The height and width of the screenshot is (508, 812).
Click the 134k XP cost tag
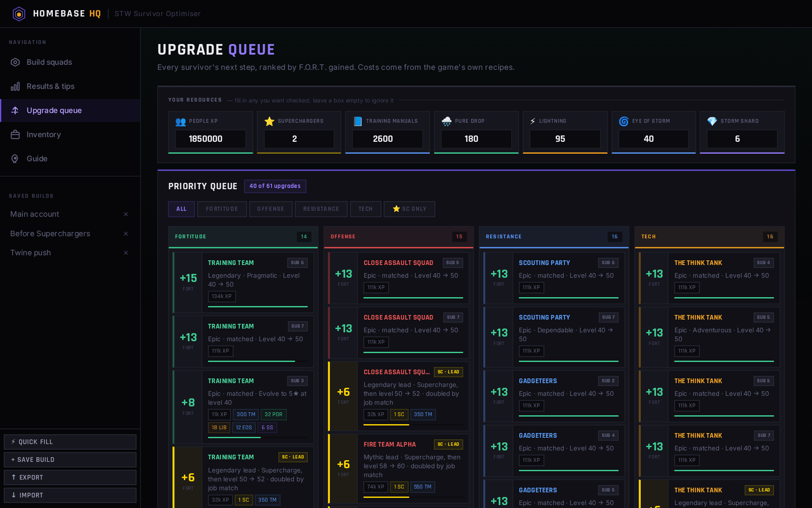pyautogui.click(x=222, y=296)
